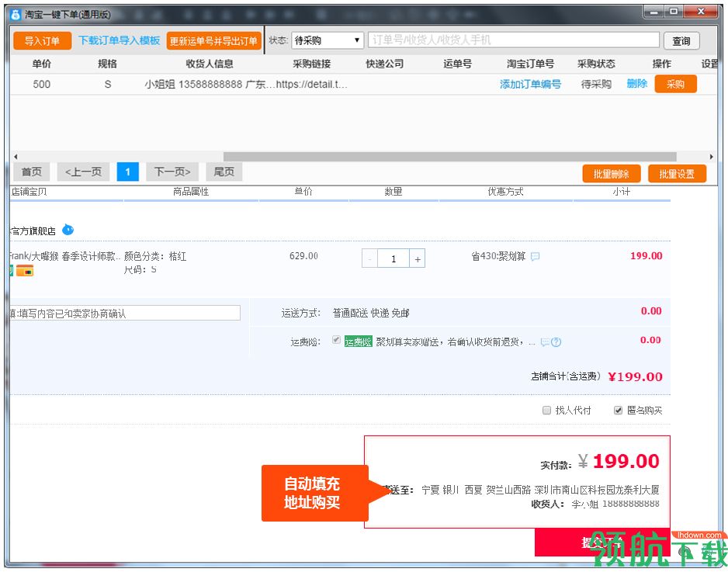Click the 199.00 subtotal amount
This screenshot has width=728, height=572.
point(647,255)
